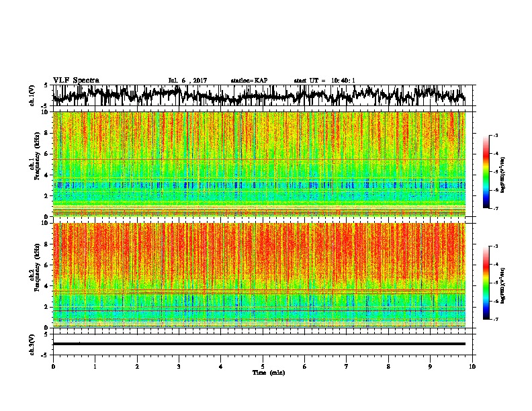Click the ch.2 colorbar 'log(PSD)' label
532x411 pixels.
pyautogui.click(x=502, y=285)
